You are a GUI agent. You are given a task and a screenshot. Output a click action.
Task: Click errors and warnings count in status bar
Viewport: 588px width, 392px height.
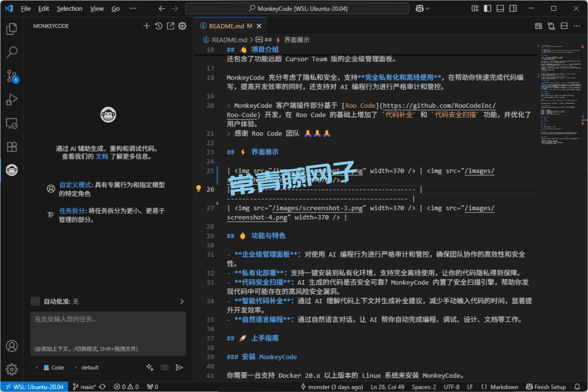tap(126, 387)
